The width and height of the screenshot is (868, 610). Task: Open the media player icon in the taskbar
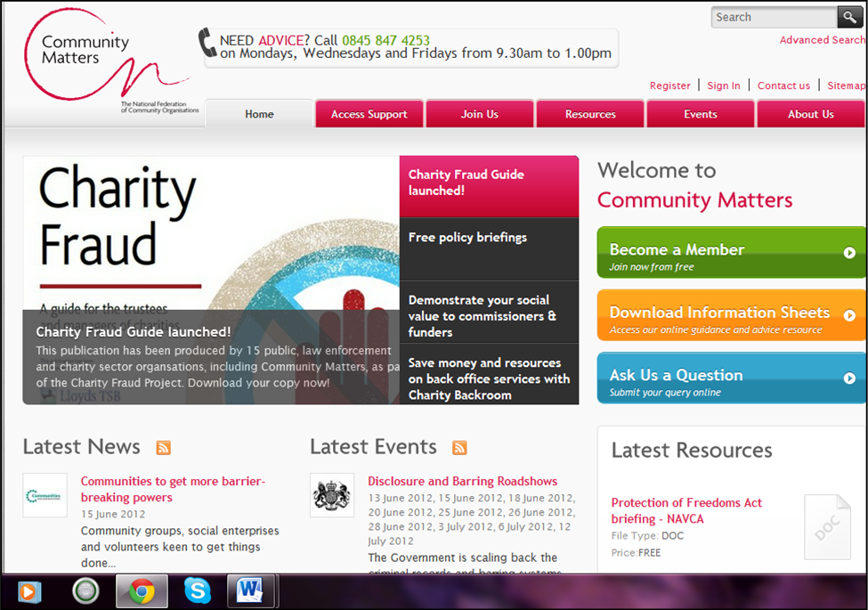28,591
